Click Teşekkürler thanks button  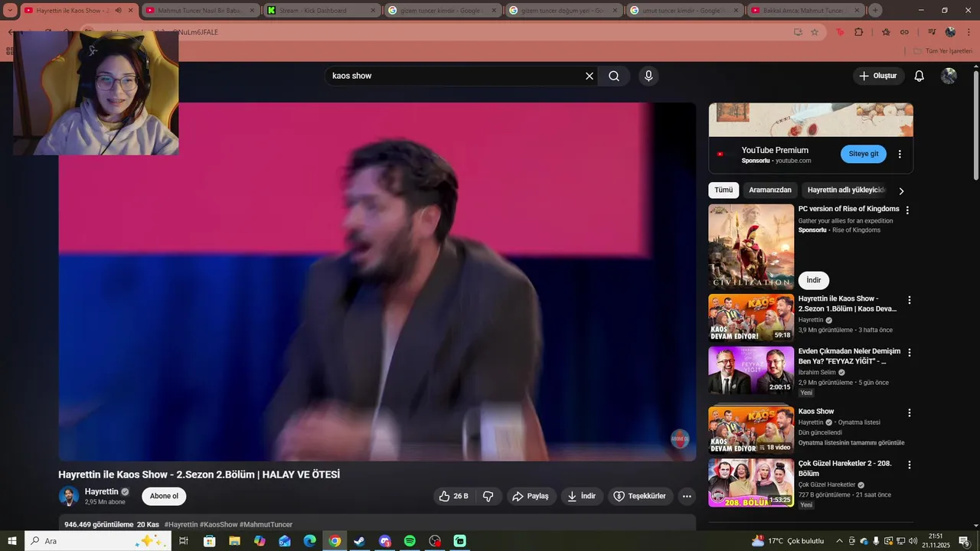641,496
